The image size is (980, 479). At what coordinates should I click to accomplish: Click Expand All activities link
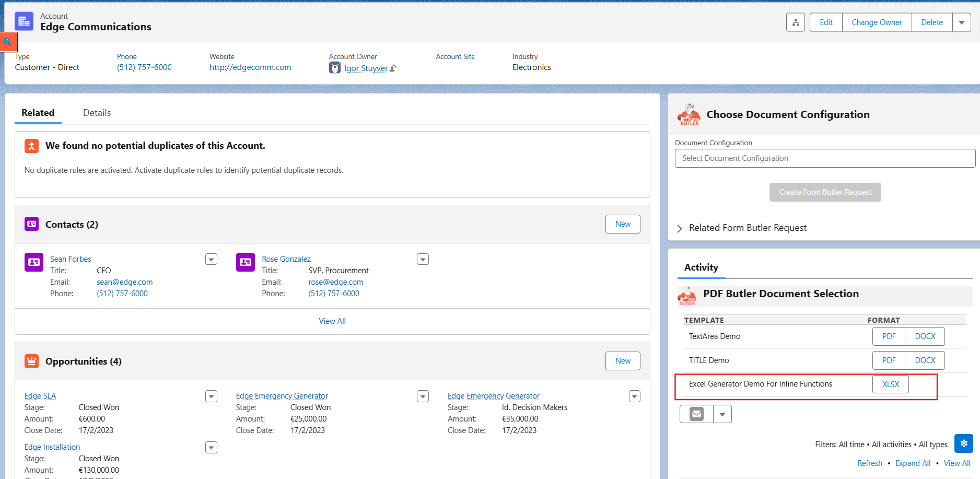coord(913,463)
